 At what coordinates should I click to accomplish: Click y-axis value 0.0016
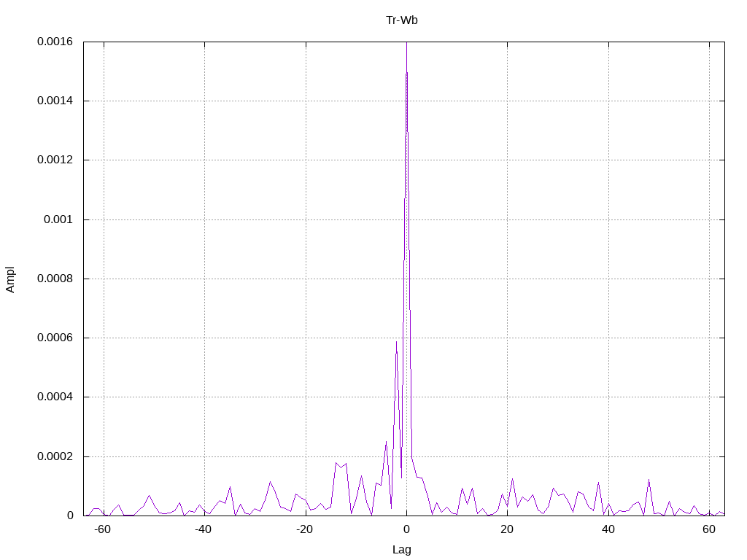[55, 42]
